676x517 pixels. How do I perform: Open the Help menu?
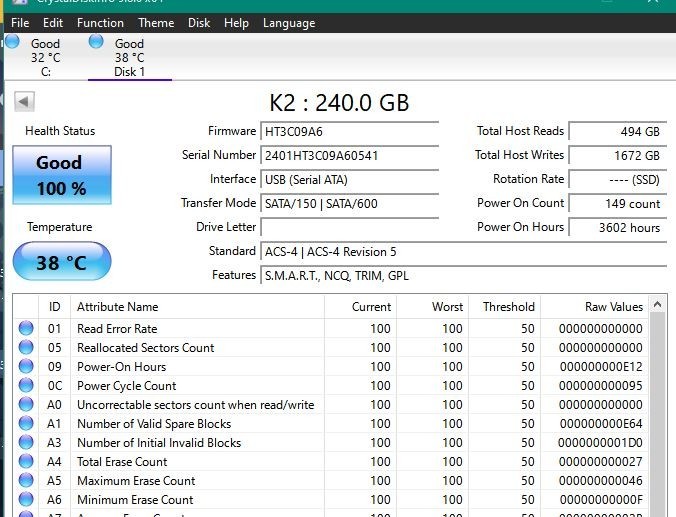tap(236, 23)
